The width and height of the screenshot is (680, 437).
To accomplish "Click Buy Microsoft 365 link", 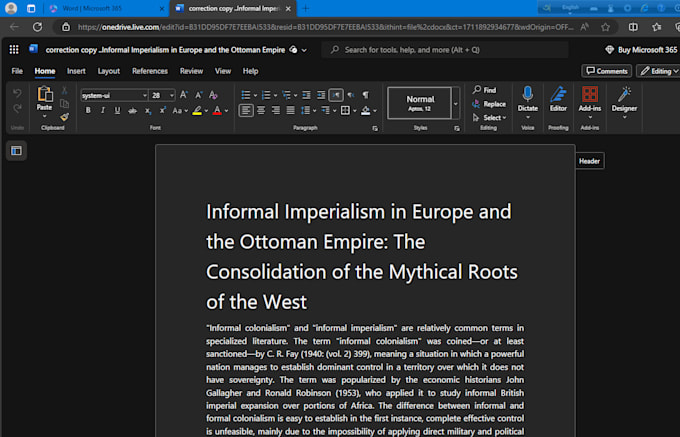I will [x=640, y=49].
